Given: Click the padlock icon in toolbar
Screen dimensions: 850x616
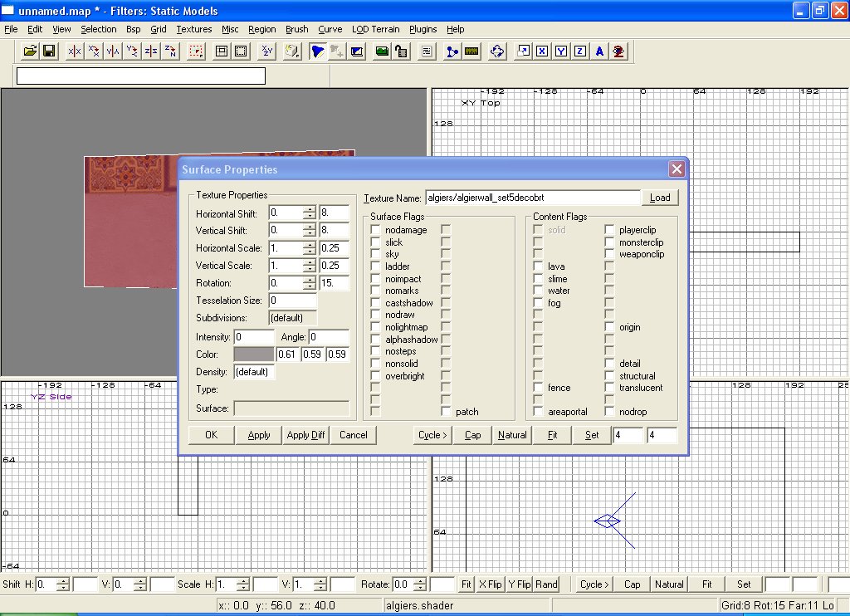Looking at the screenshot, I should tap(401, 51).
